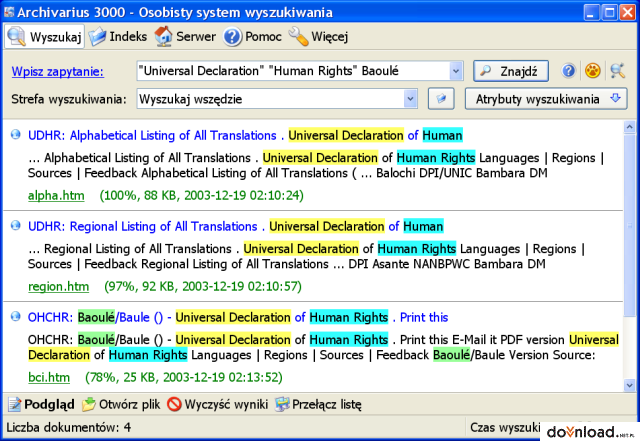
Task: Click the globe icon of OHCHR Baoulé result
Action: (16, 316)
